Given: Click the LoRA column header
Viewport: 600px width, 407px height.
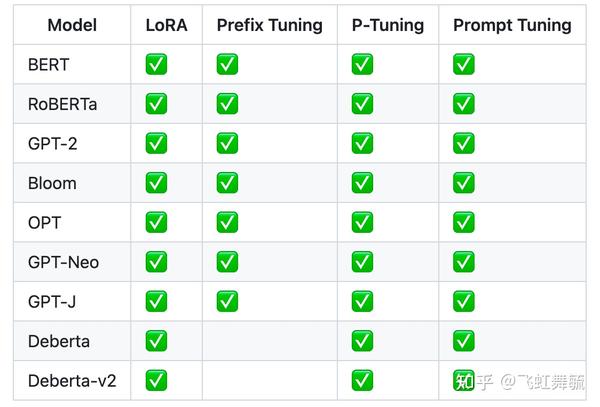Looking at the screenshot, I should (166, 25).
